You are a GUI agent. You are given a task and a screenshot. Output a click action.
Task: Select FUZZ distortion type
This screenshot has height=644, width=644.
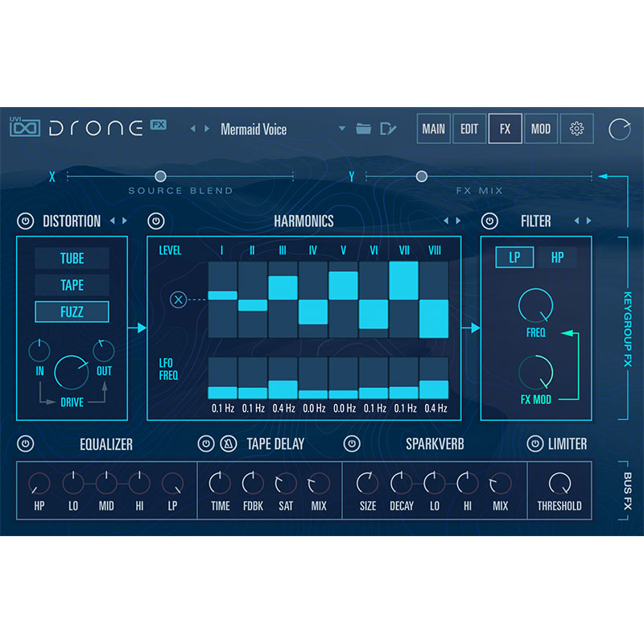[72, 312]
